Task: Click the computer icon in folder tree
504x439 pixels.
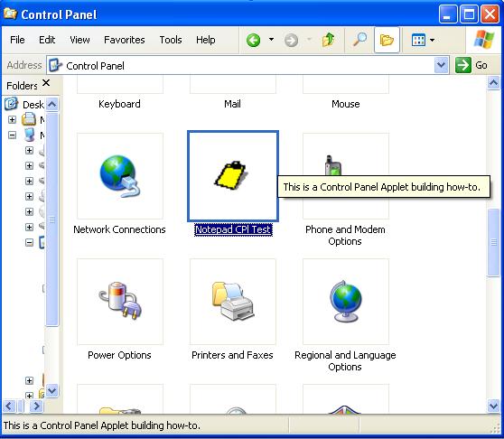Action: click(30, 135)
